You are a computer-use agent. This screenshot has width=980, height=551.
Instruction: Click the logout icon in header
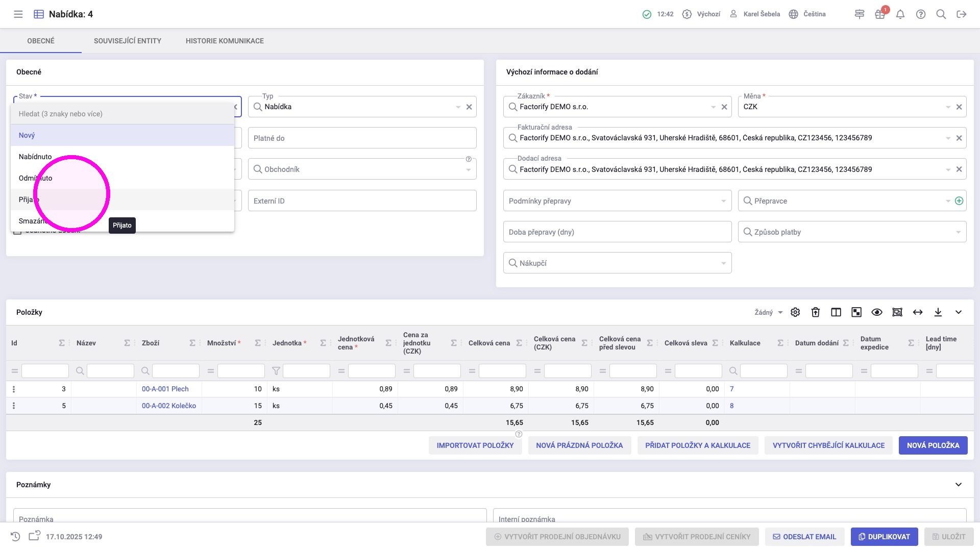coord(962,14)
